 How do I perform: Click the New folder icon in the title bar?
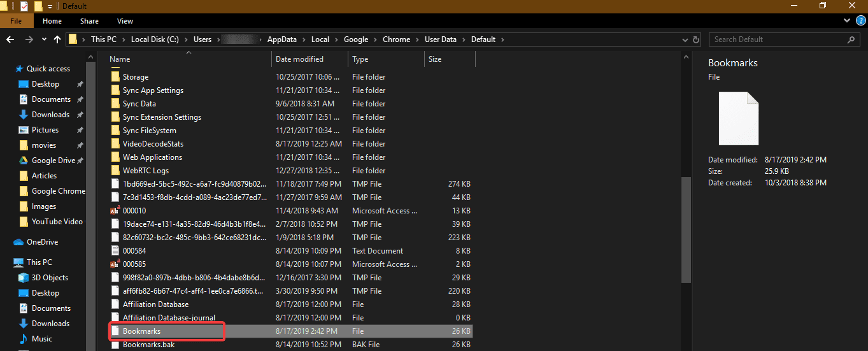pos(38,6)
